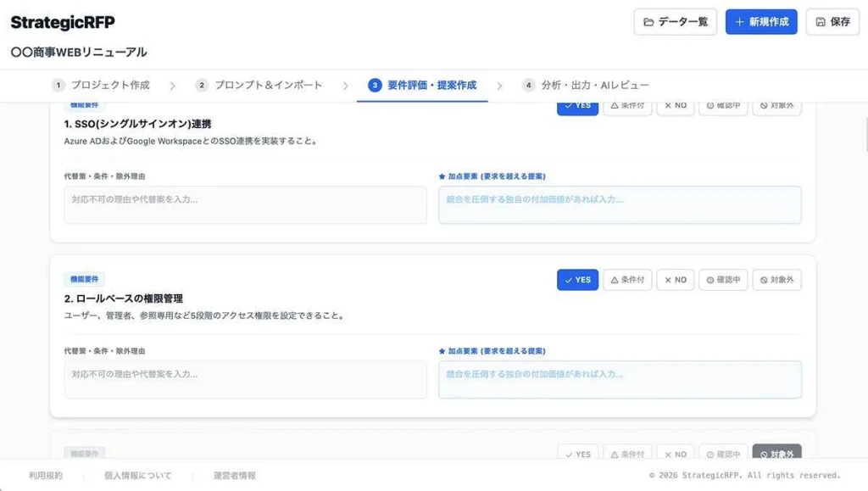
Task: Go to step 1 プロジェクト作成
Action: 101,85
